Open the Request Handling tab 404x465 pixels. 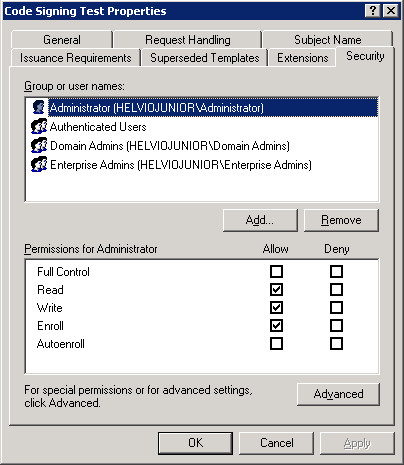click(188, 40)
